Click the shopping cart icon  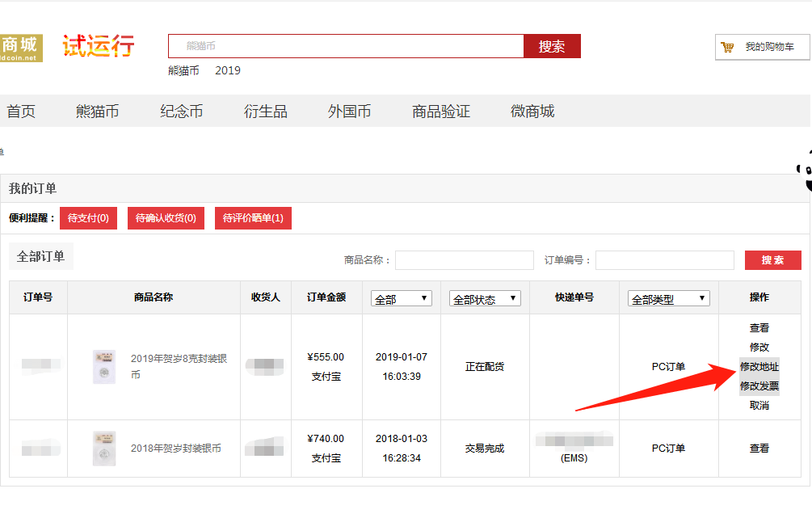click(x=727, y=47)
